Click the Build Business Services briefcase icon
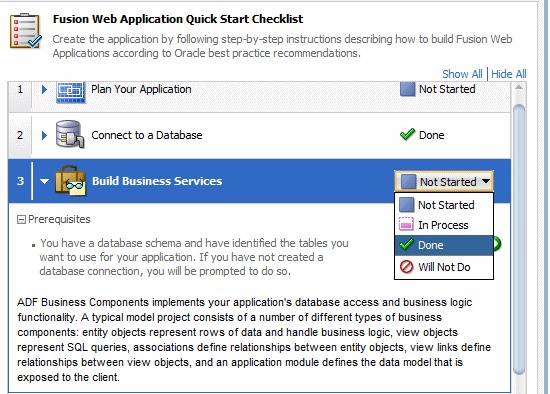Image resolution: width=550 pixels, height=394 pixels. [70, 181]
